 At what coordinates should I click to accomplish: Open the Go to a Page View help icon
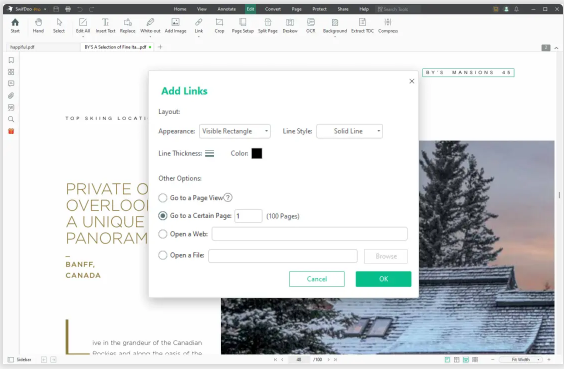click(228, 197)
